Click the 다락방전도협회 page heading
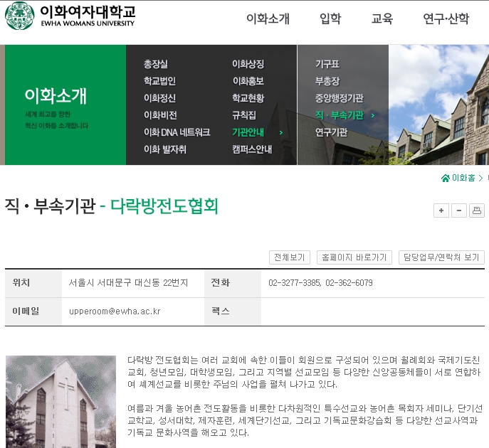The height and width of the screenshot is (448, 489). tap(164, 206)
